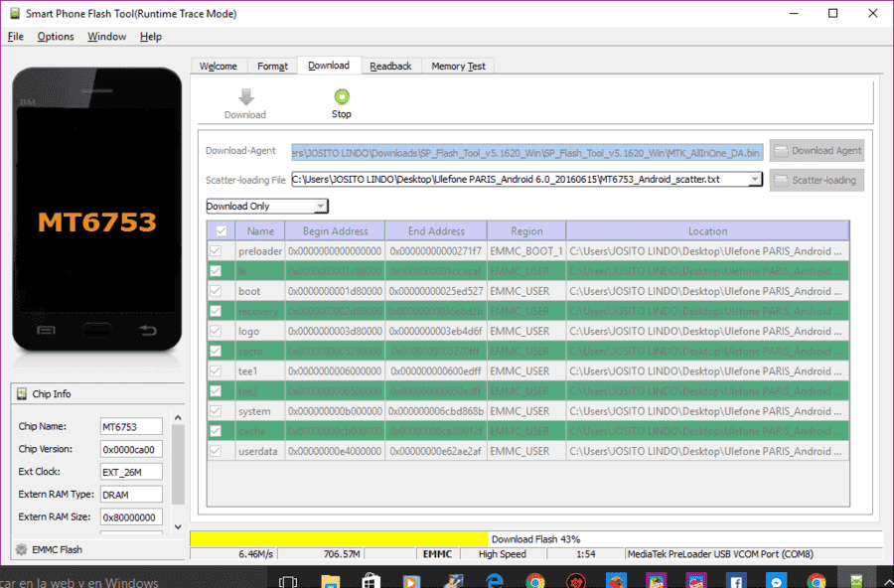
Task: Switch to the Welcome tab
Action: pos(219,67)
